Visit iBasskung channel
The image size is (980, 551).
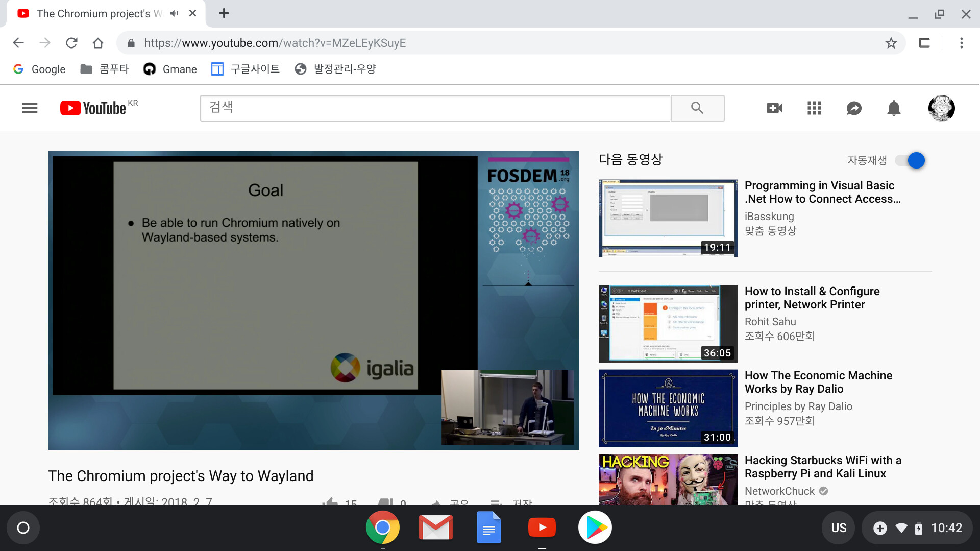click(x=769, y=217)
